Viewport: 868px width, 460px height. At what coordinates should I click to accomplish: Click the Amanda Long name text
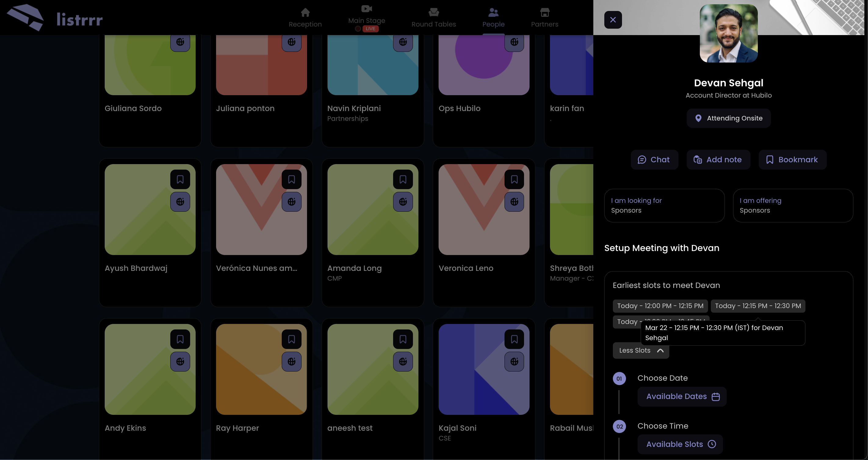click(354, 268)
